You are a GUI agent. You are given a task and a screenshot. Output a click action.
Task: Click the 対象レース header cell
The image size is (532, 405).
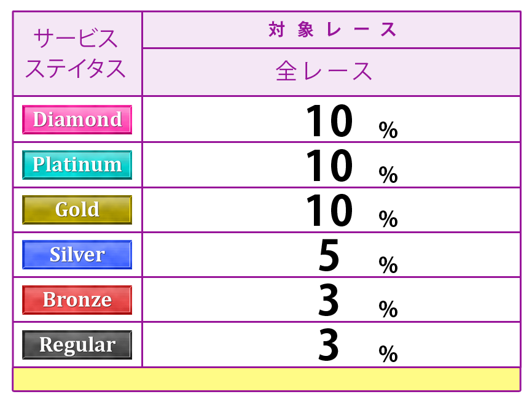pyautogui.click(x=331, y=30)
